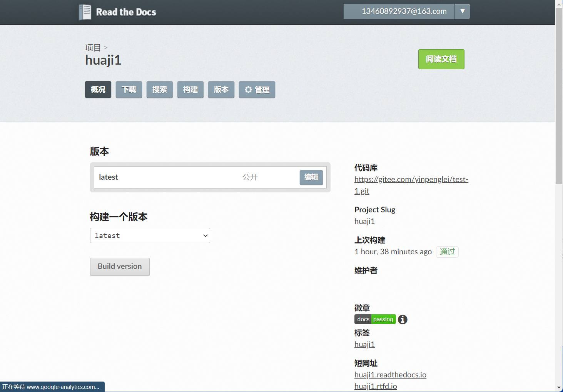Open the huaji1 tag link
The image size is (563, 392).
tap(364, 344)
